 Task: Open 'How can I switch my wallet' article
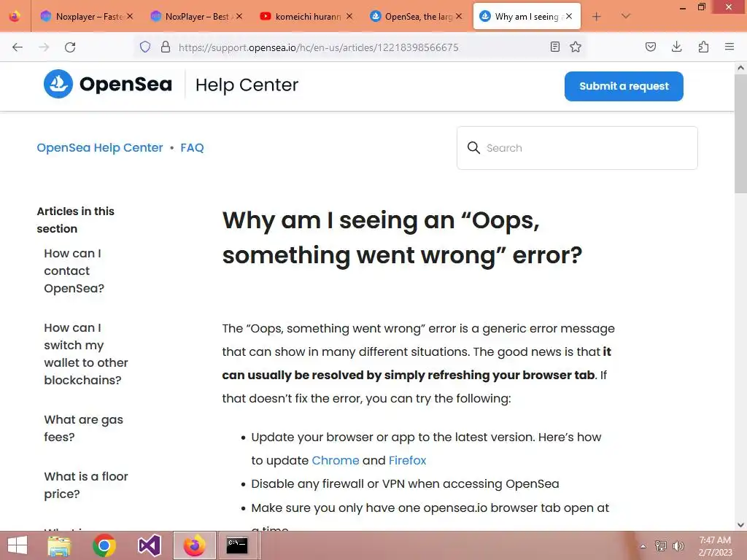pos(86,354)
